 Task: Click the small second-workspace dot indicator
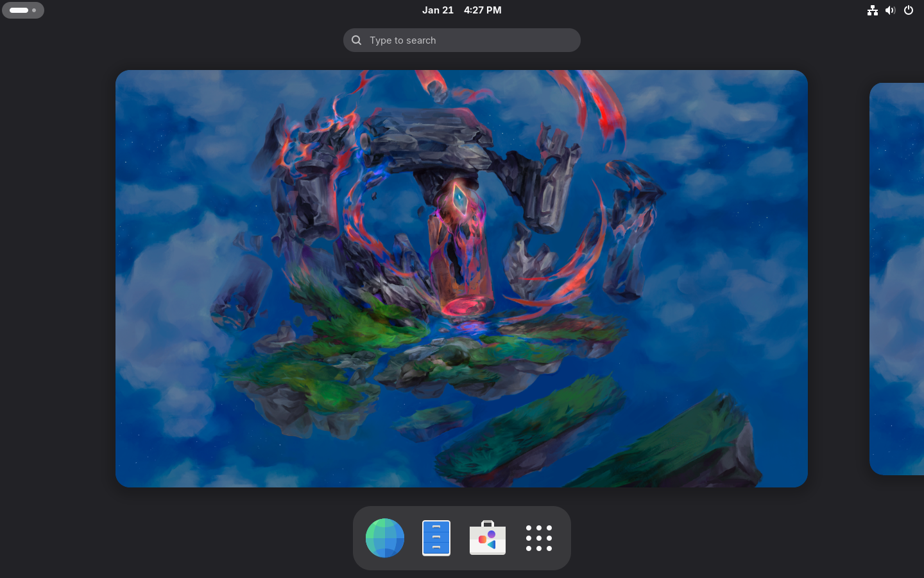tap(34, 10)
